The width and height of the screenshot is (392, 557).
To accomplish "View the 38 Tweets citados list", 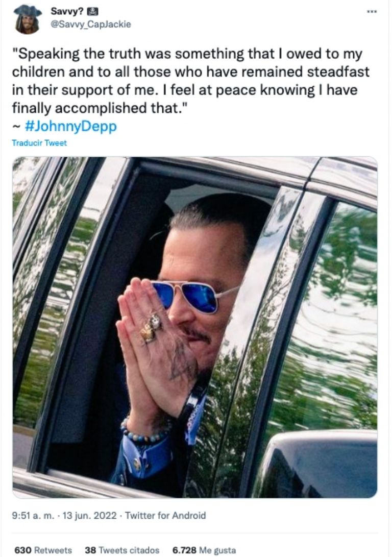I will click(122, 550).
